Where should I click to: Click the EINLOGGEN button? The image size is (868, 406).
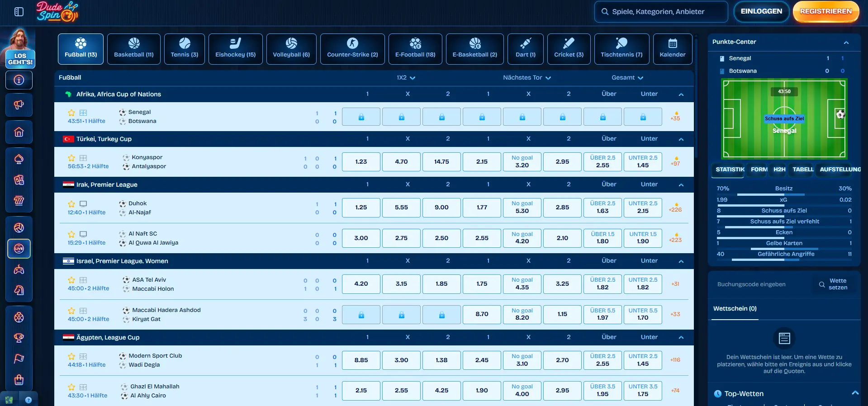pos(761,11)
